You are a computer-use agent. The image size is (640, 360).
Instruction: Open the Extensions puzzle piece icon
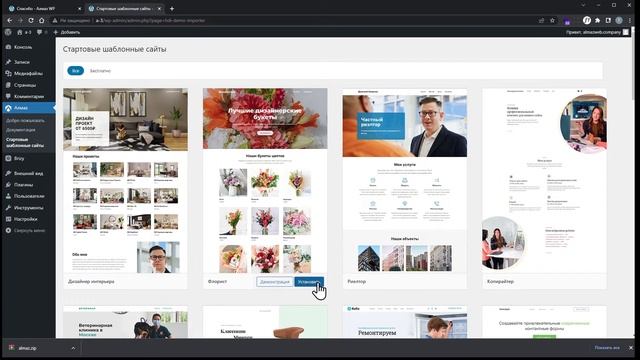pos(598,20)
